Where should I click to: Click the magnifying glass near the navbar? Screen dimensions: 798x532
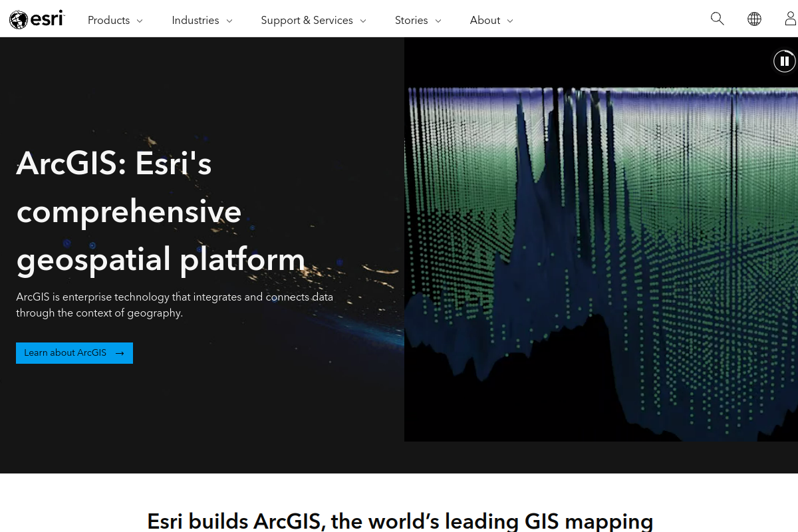click(718, 19)
